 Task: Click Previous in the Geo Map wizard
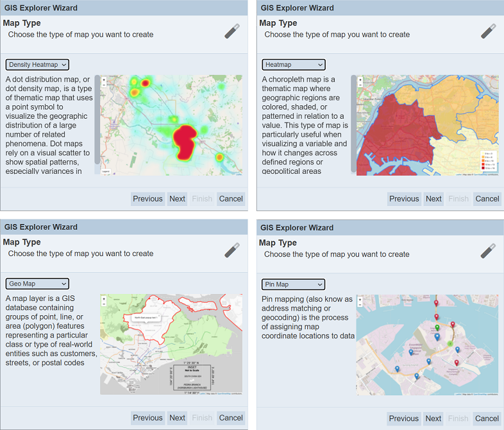pyautogui.click(x=147, y=418)
